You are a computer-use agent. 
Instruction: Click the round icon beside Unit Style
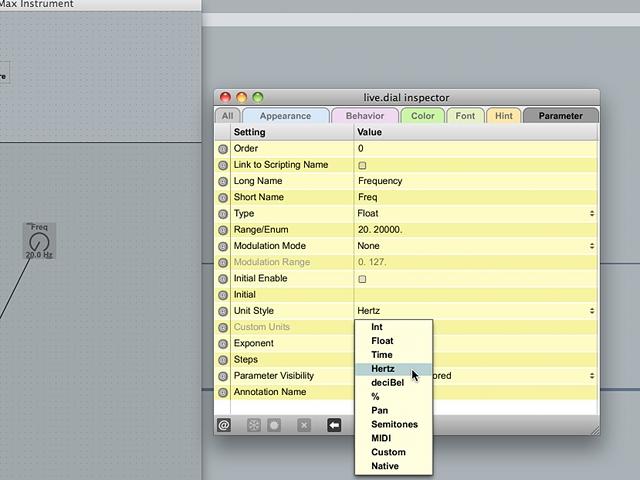223,311
